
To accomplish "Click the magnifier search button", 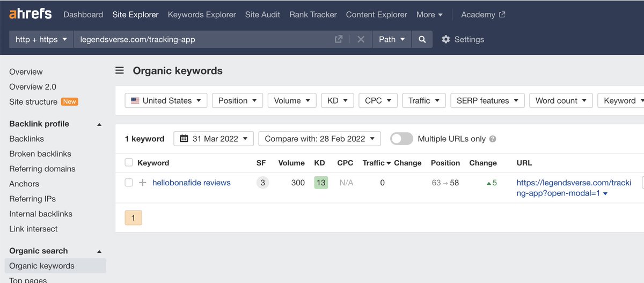I will [422, 39].
